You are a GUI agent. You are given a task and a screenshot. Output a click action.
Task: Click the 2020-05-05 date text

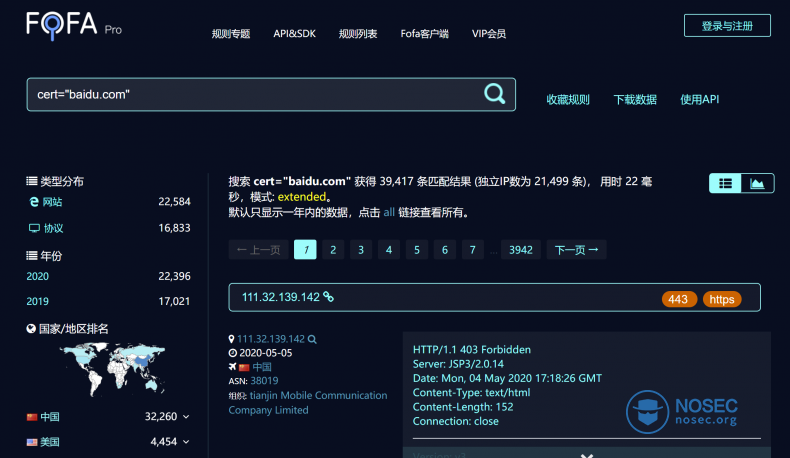266,353
